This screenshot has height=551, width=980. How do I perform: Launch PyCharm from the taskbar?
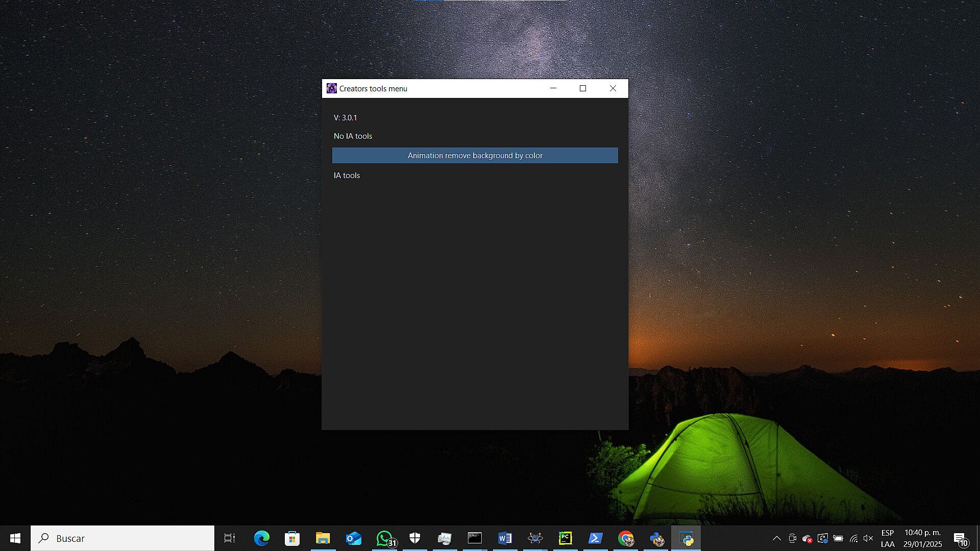565,538
